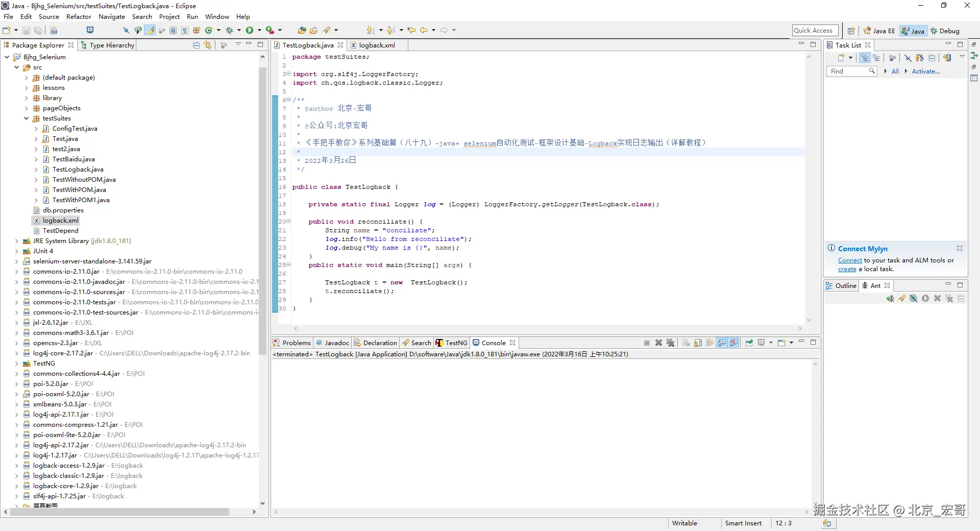Screen dimensions: 980x531
Task: Click the Open Perspective icon
Action: (851, 31)
